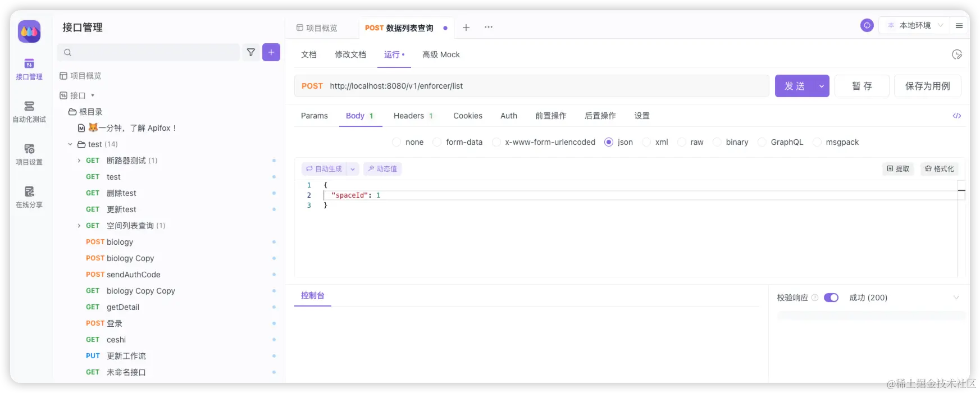Click 动态值 dynamic value button

point(382,169)
